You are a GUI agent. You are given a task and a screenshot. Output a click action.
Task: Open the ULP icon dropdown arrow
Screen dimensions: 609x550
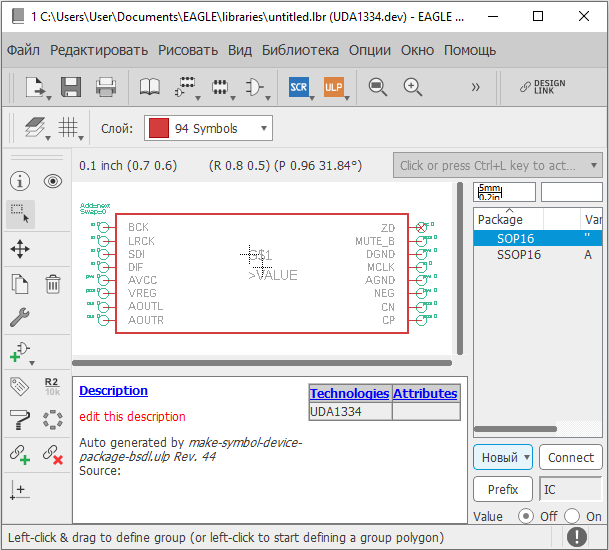coord(347,98)
